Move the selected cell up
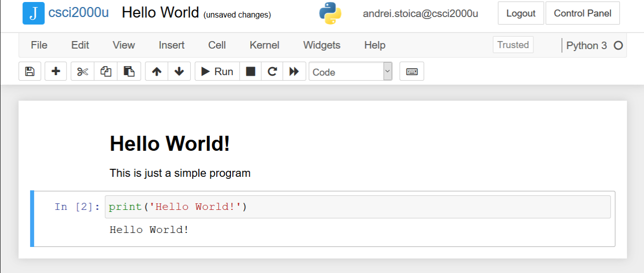The width and height of the screenshot is (644, 273). 157,72
